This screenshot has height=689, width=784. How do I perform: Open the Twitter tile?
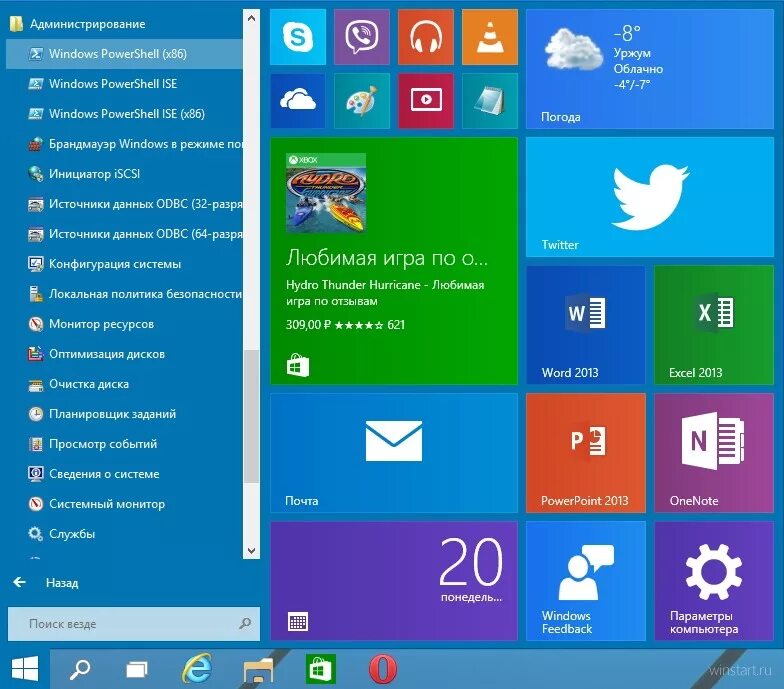click(x=650, y=197)
